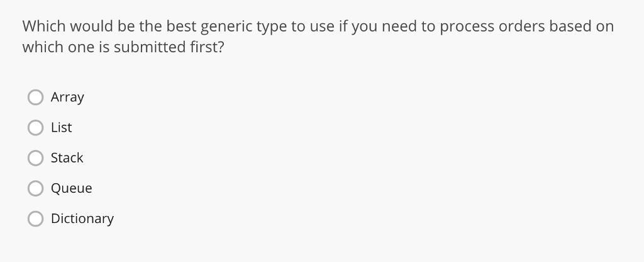Click the 'List' answer label text
Viewport: 644px width, 262px height.
pyautogui.click(x=61, y=127)
